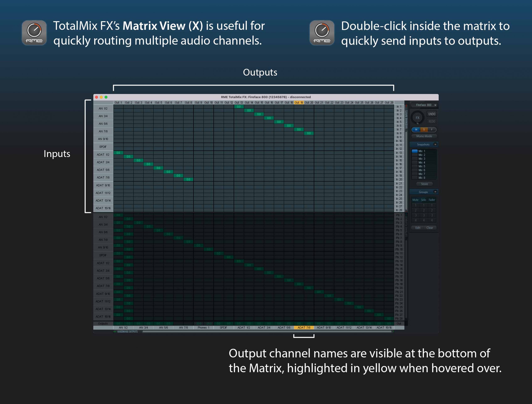The width and height of the screenshot is (532, 404).
Task: Click the 0.0 cell routing In 8 to Out 20
Action: pos(309,133)
